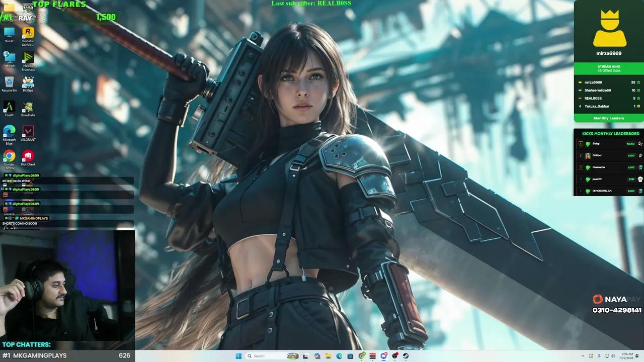This screenshot has height=362, width=644.
Task: Open the Microsoft Edge desktop shortcut
Action: [9, 135]
